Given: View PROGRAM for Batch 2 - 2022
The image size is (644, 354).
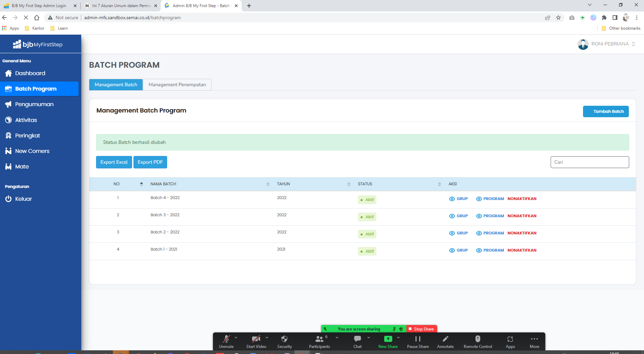Looking at the screenshot, I should pyautogui.click(x=490, y=233).
